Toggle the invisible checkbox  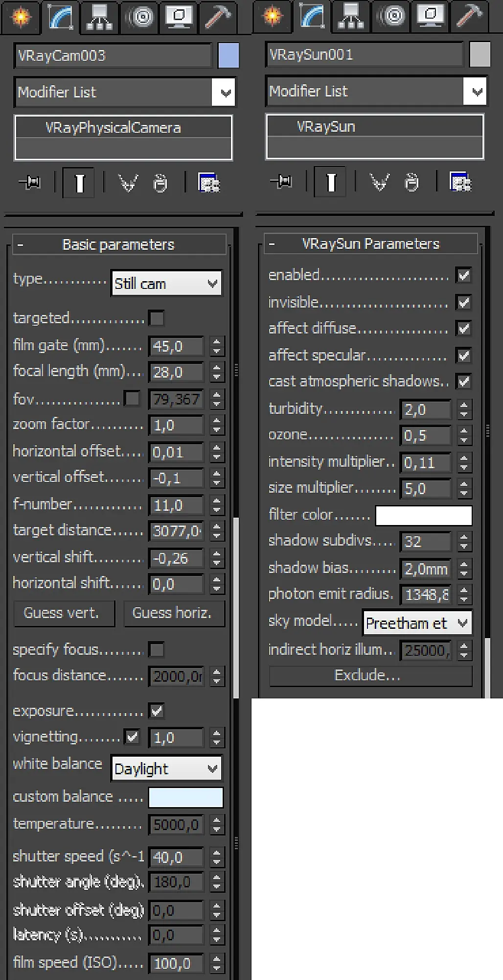click(x=463, y=302)
